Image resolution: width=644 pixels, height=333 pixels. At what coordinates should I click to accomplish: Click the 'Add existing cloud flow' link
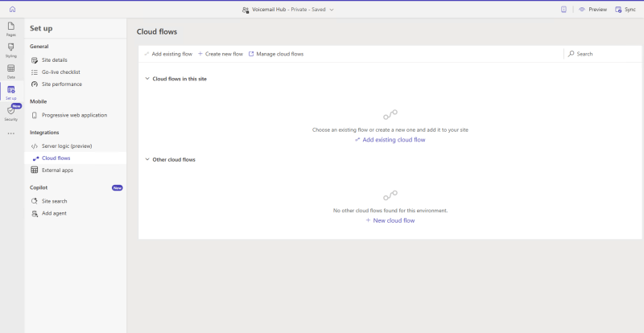[390, 140]
